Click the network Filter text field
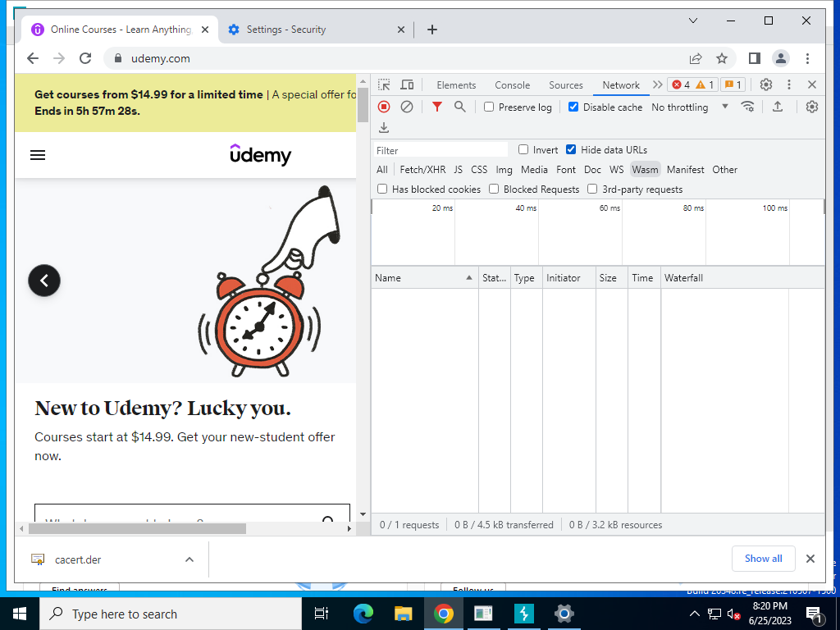Screen dimensions: 840x630 [x=441, y=150]
